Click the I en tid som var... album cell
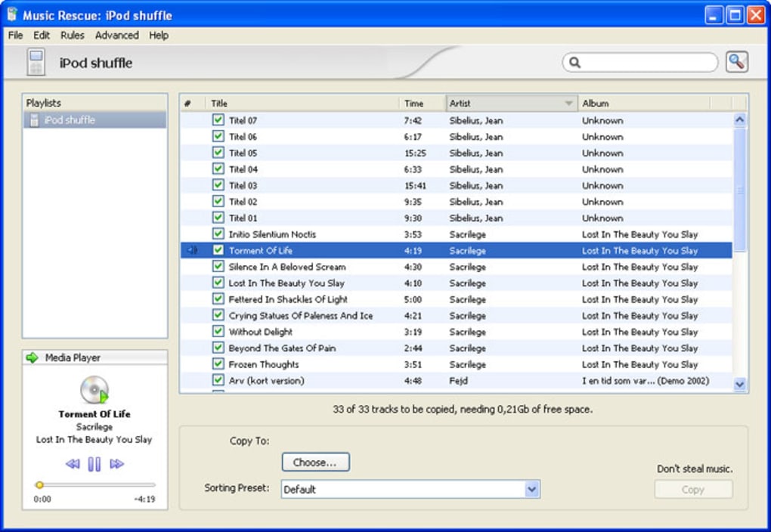 (645, 381)
